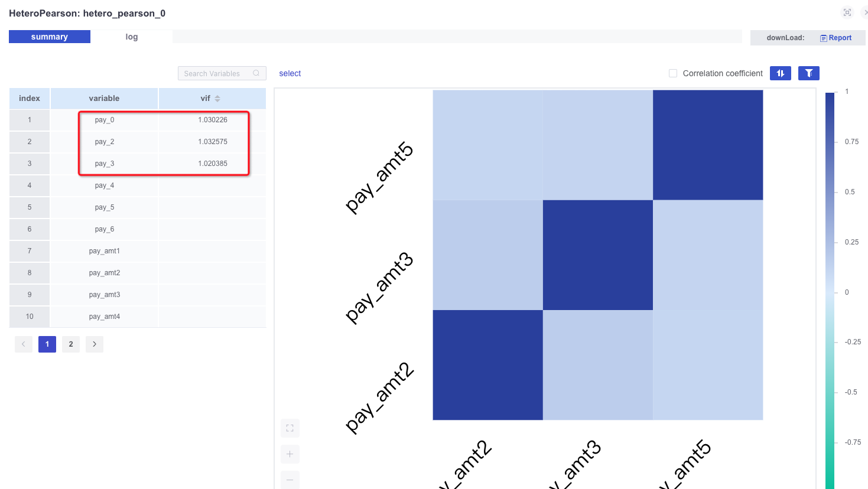Click the left pagination chevron
The height and width of the screenshot is (489, 868).
pyautogui.click(x=23, y=344)
